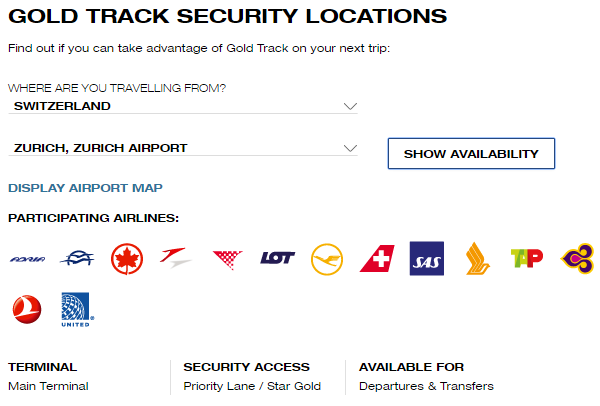Viewport: 600px width, 406px height.
Task: Select the Singapore Airlines logo
Action: 477,258
